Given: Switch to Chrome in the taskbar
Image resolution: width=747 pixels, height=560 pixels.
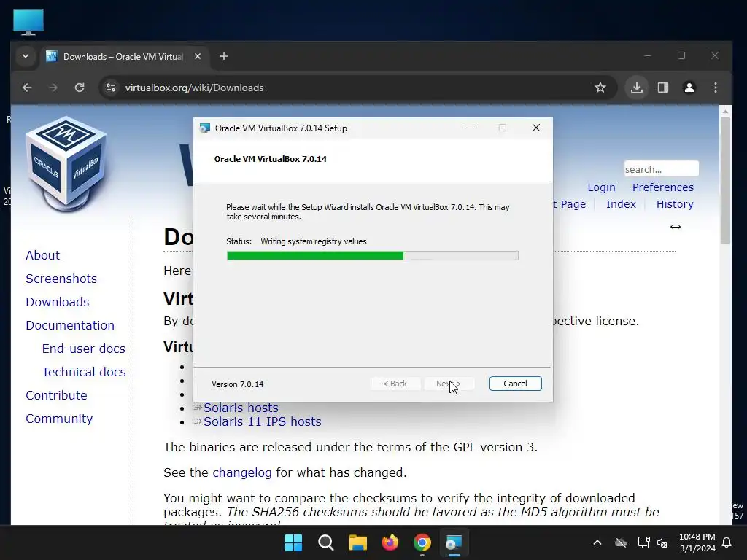Looking at the screenshot, I should point(422,542).
